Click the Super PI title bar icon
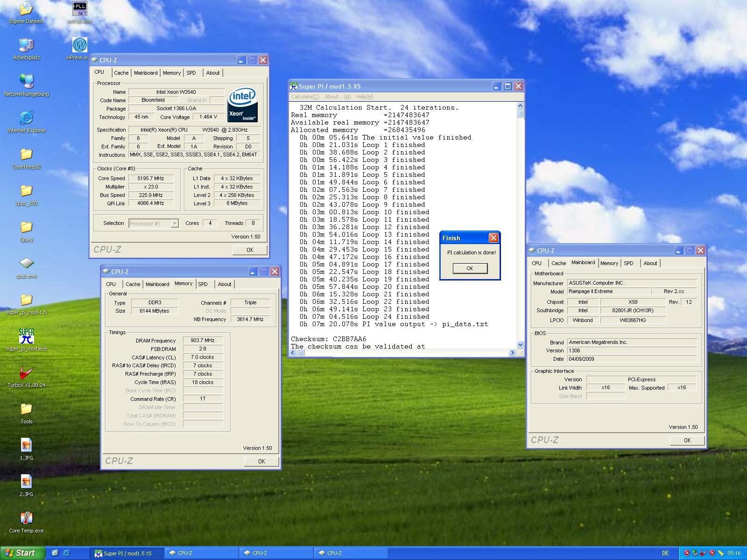Image resolution: width=747 pixels, height=560 pixels. click(x=293, y=86)
